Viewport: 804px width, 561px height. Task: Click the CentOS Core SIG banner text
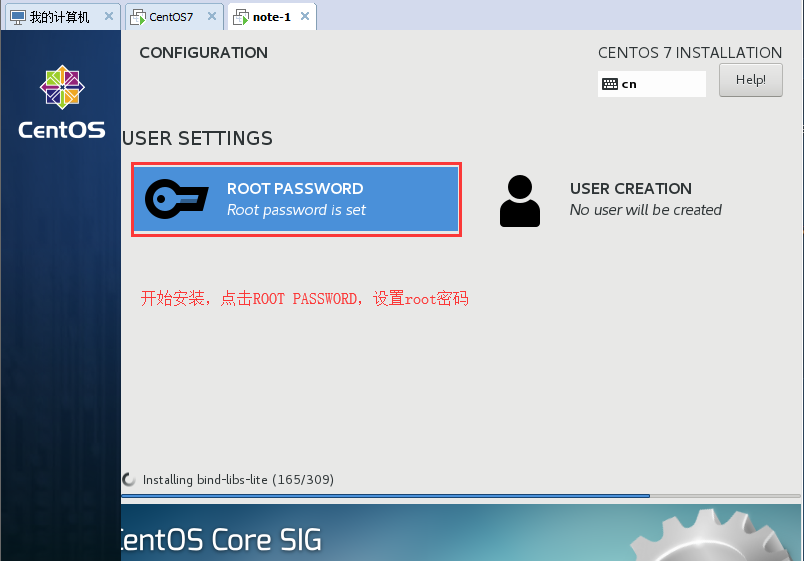(x=222, y=540)
